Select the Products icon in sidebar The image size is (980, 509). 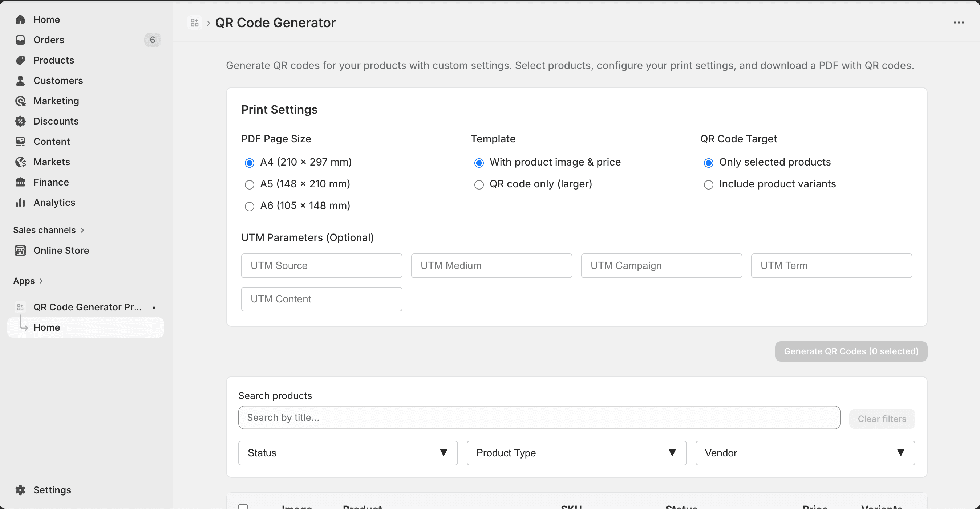point(21,60)
